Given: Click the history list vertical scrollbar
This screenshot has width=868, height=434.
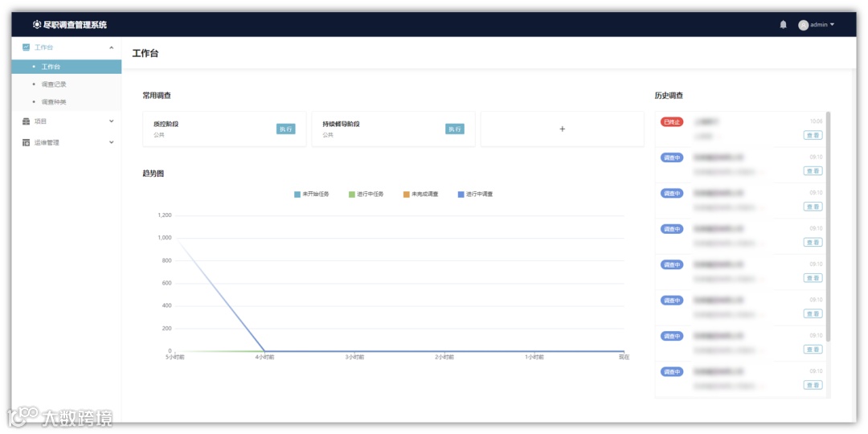Looking at the screenshot, I should (x=828, y=226).
